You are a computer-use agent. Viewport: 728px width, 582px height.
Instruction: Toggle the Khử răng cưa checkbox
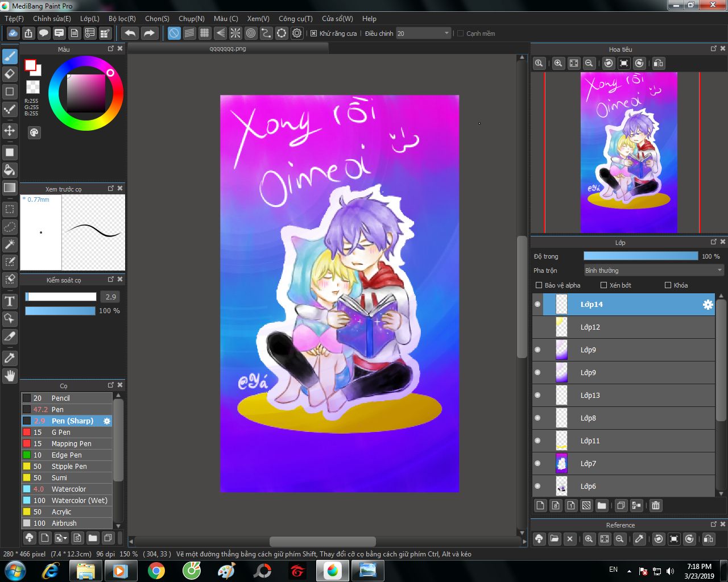click(x=313, y=34)
